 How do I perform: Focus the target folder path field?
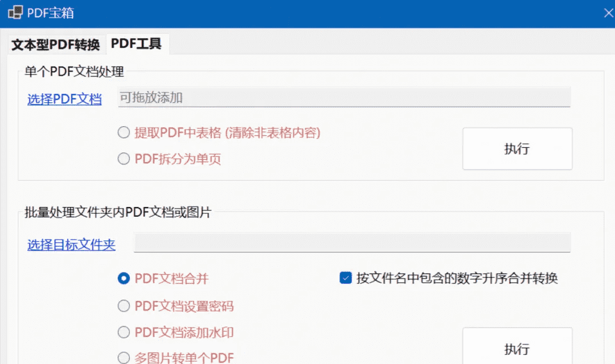click(x=352, y=242)
